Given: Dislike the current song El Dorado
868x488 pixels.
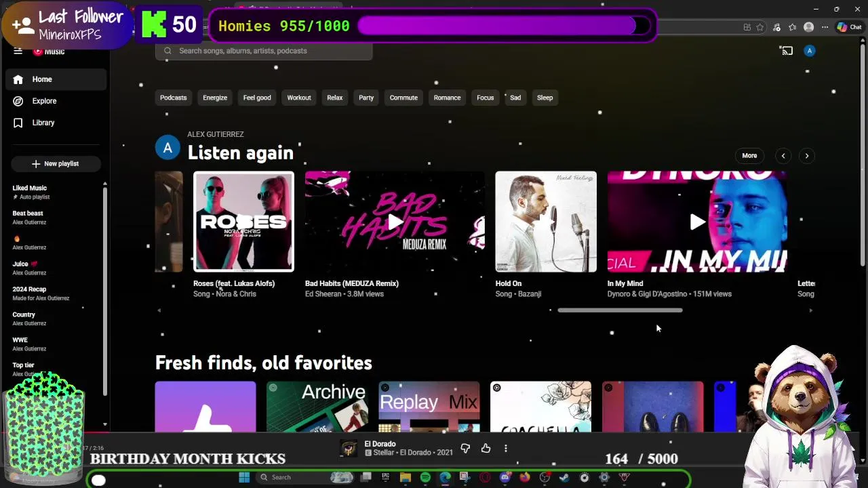Looking at the screenshot, I should (x=465, y=448).
